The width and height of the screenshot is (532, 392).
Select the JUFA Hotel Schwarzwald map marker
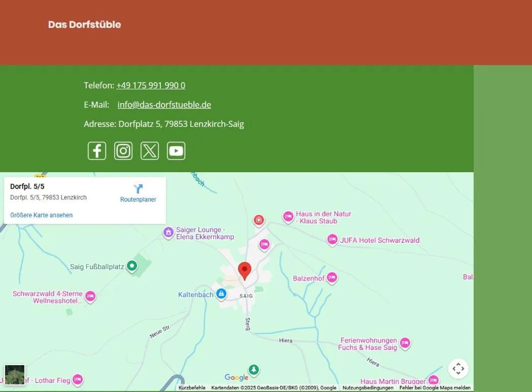point(332,240)
